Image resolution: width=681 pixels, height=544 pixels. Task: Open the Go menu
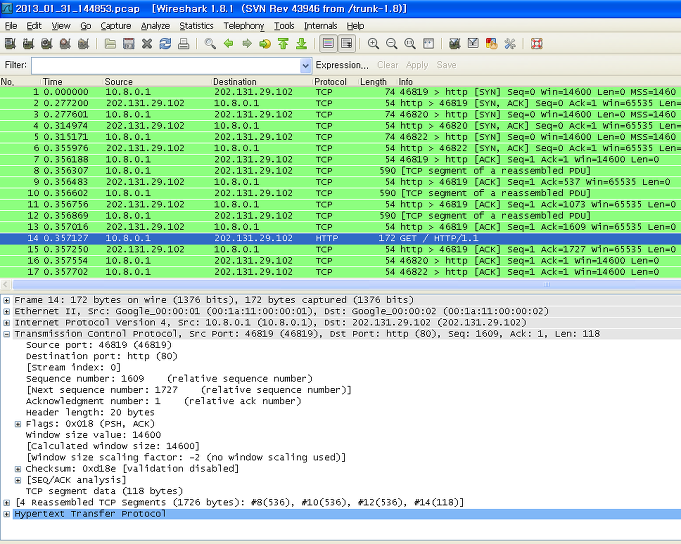86,26
